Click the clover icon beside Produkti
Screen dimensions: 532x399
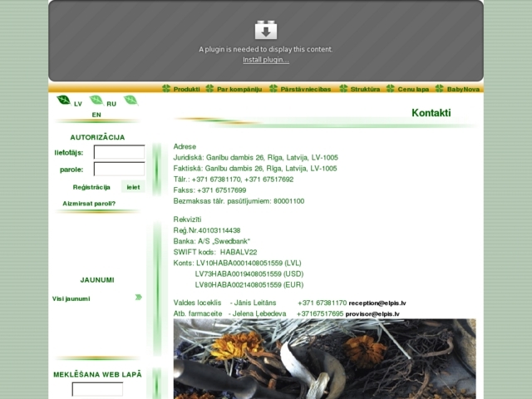[166, 88]
